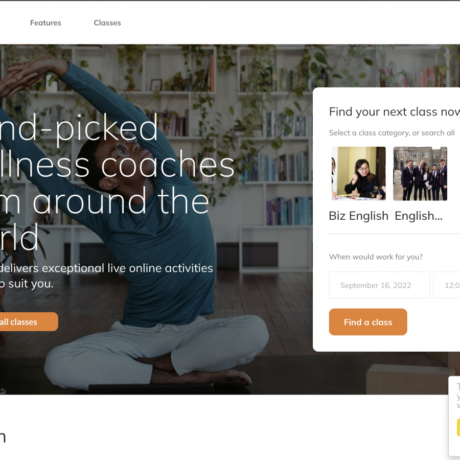Open the Features navigation link

click(46, 23)
